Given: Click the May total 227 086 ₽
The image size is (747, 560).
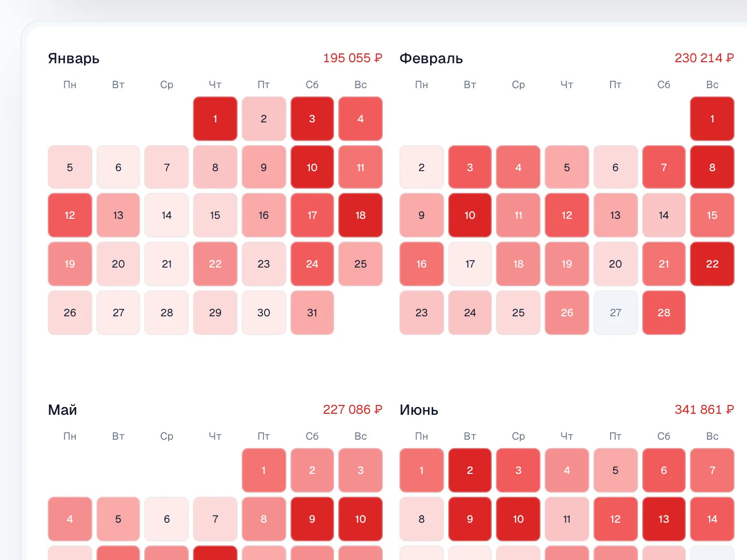Looking at the screenshot, I should (x=353, y=410).
